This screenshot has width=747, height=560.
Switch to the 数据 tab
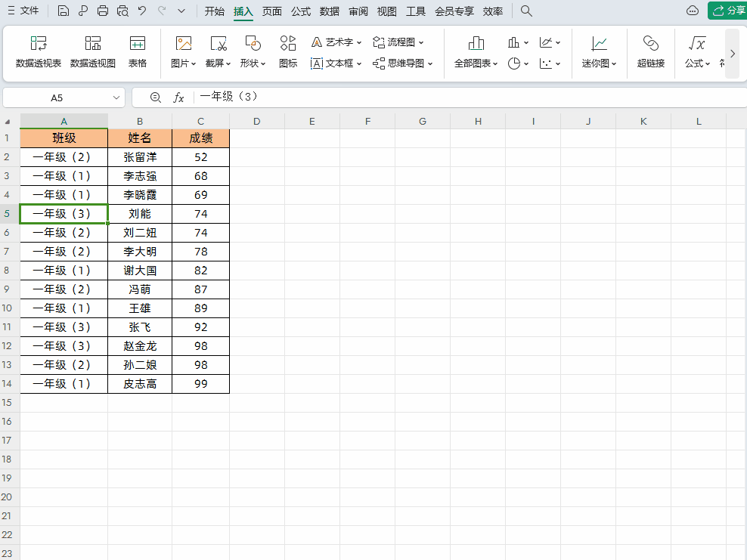[329, 11]
